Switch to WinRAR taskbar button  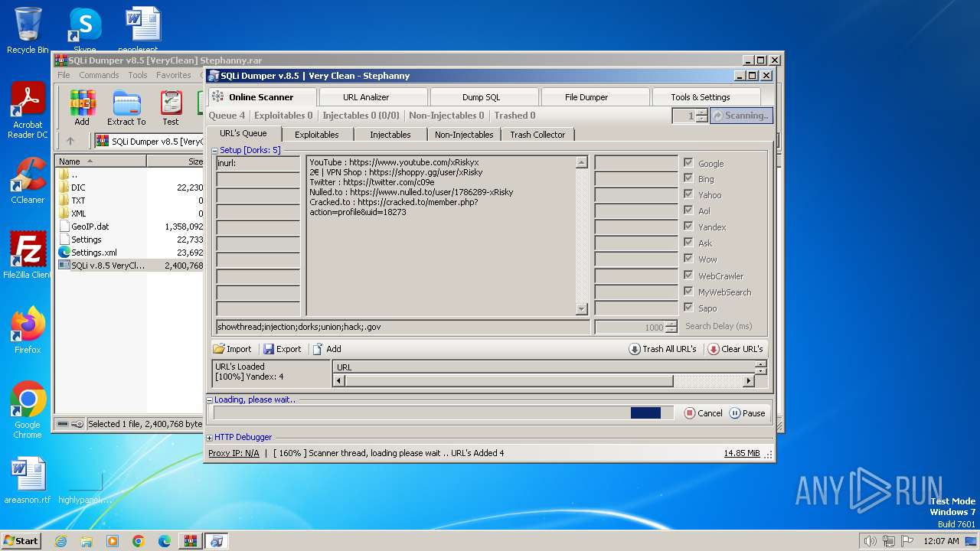click(191, 541)
